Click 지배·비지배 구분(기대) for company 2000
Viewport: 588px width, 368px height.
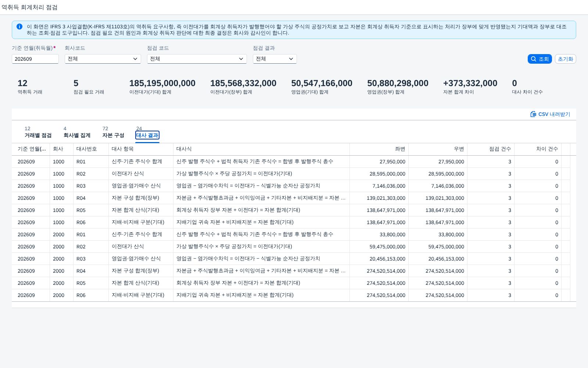pyautogui.click(x=138, y=295)
